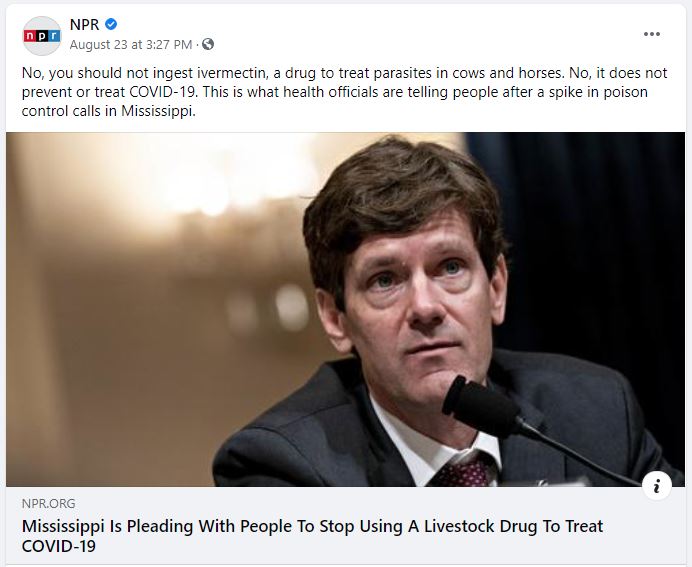
Task: Click the info icon on the article image
Action: (657, 486)
